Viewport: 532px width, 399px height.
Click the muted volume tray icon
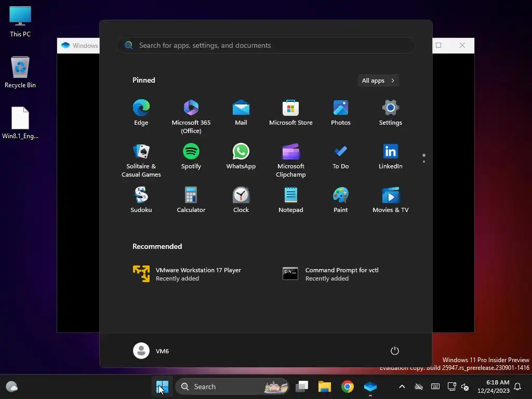click(x=465, y=387)
